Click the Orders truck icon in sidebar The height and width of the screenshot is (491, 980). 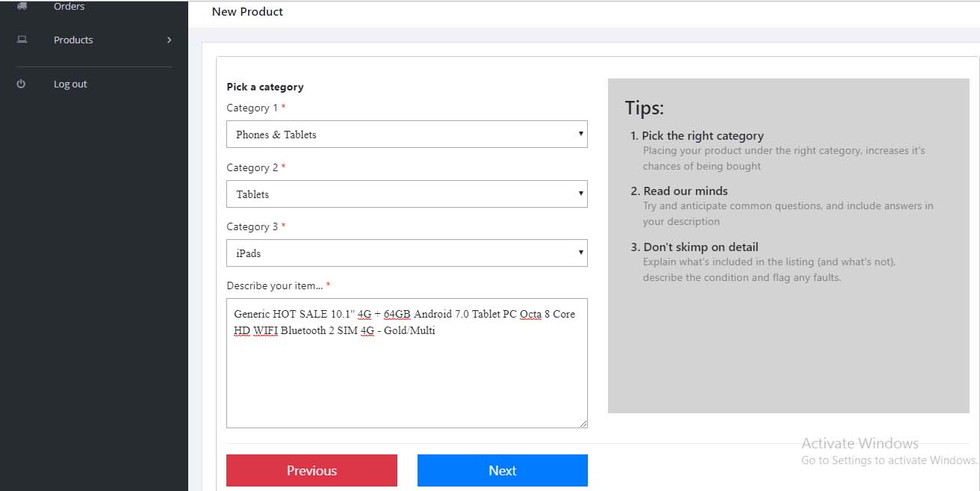[x=22, y=6]
